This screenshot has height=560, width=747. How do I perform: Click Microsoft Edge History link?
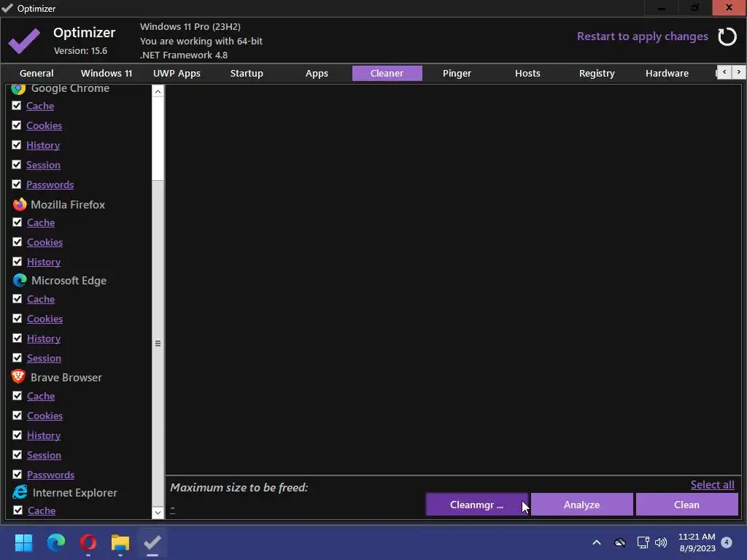(x=44, y=338)
